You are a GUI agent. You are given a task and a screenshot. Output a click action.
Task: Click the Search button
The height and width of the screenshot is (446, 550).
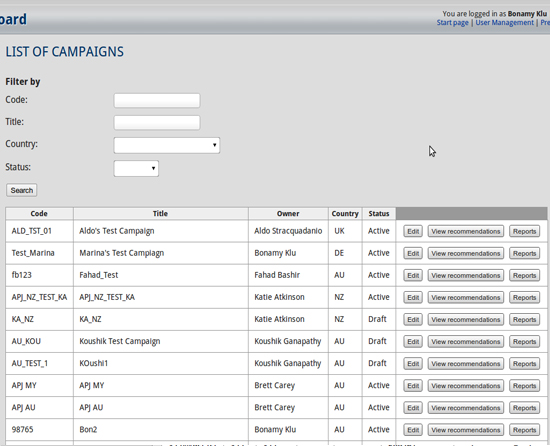[x=21, y=190]
